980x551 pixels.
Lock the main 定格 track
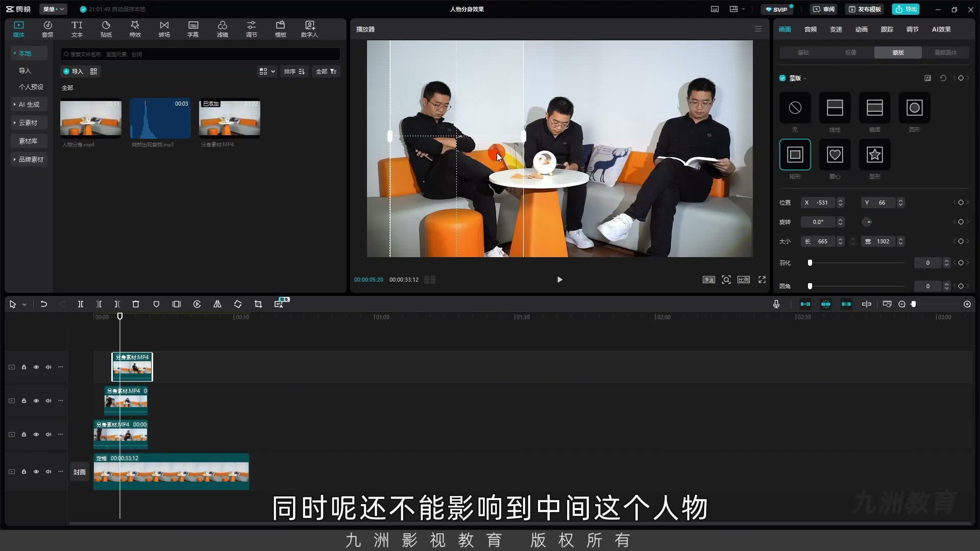[24, 471]
